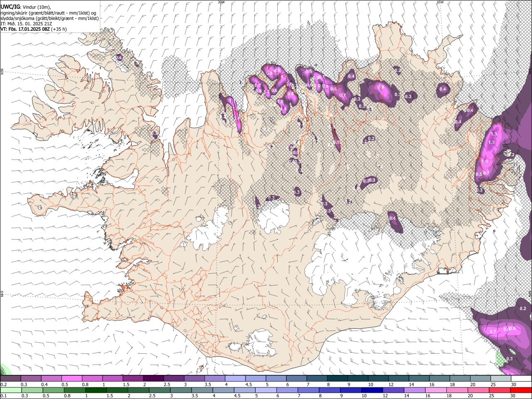Click the 2 green swatch in lower legend row
Image resolution: width=532 pixels, height=399 pixels.
[x=139, y=390]
